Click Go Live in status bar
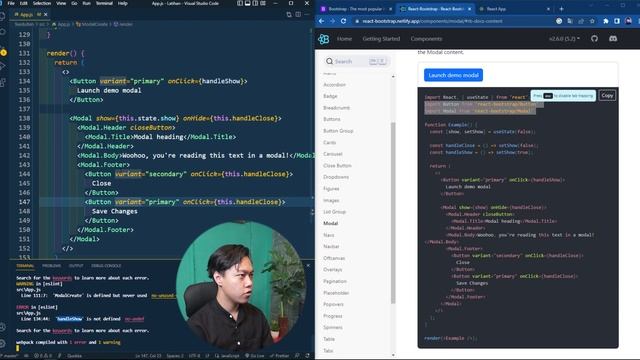 (255, 356)
